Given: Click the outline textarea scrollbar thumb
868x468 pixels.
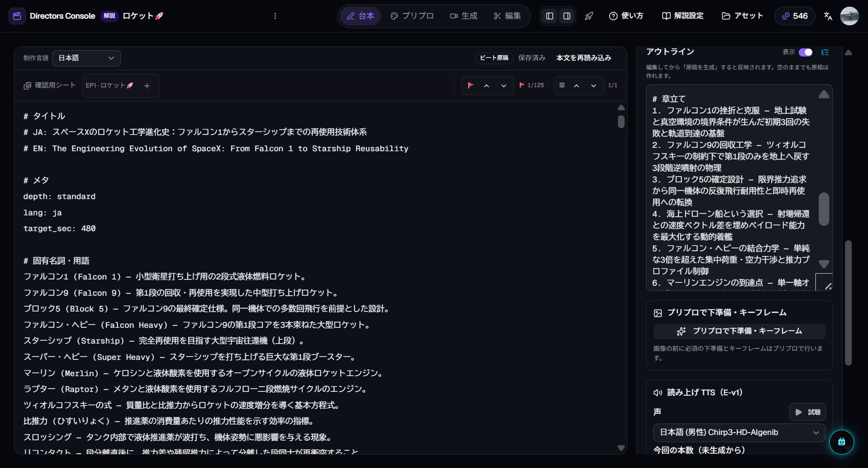Looking at the screenshot, I should (x=824, y=209).
